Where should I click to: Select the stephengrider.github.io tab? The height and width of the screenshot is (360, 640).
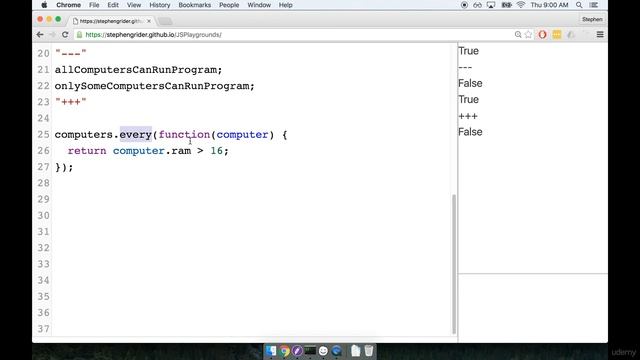pyautogui.click(x=111, y=21)
